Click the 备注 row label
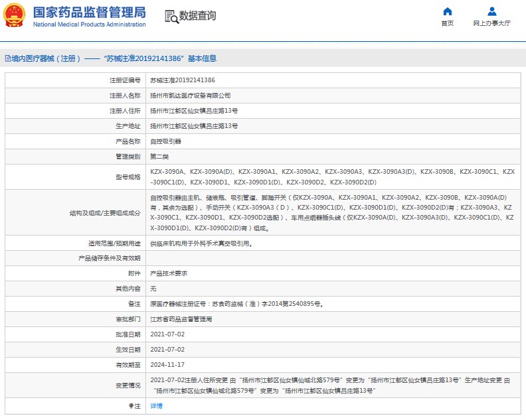 click(134, 304)
